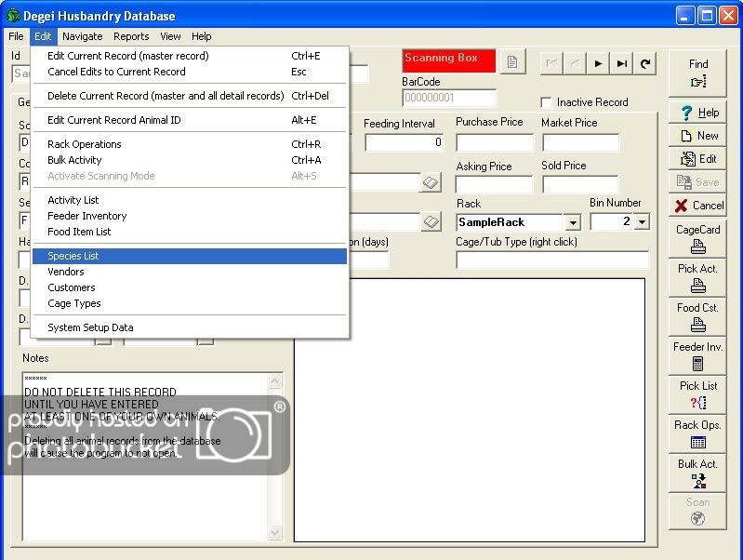Open Feeder Inv. calculator button
This screenshot has height=560, width=743.
click(x=697, y=355)
